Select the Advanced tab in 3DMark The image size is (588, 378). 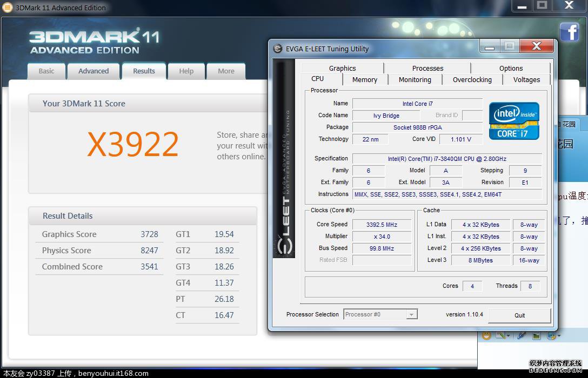(x=93, y=71)
